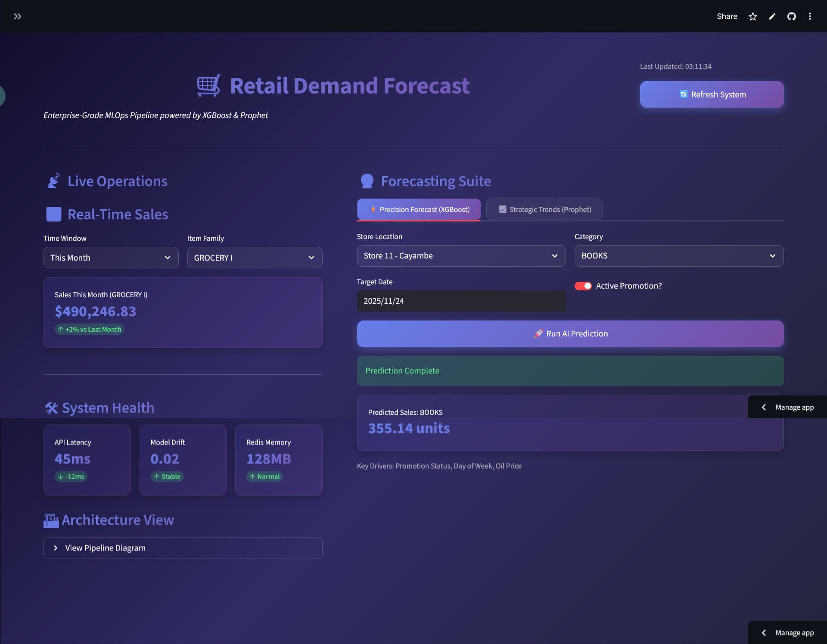Viewport: 827px width, 644px height.
Task: Click the tools icon beside System Health
Action: click(x=51, y=408)
